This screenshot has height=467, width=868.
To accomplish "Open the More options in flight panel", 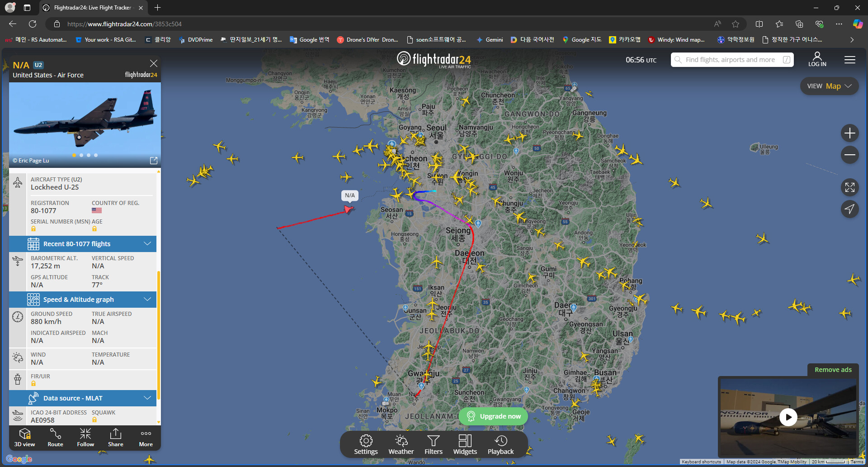I will pyautogui.click(x=146, y=438).
